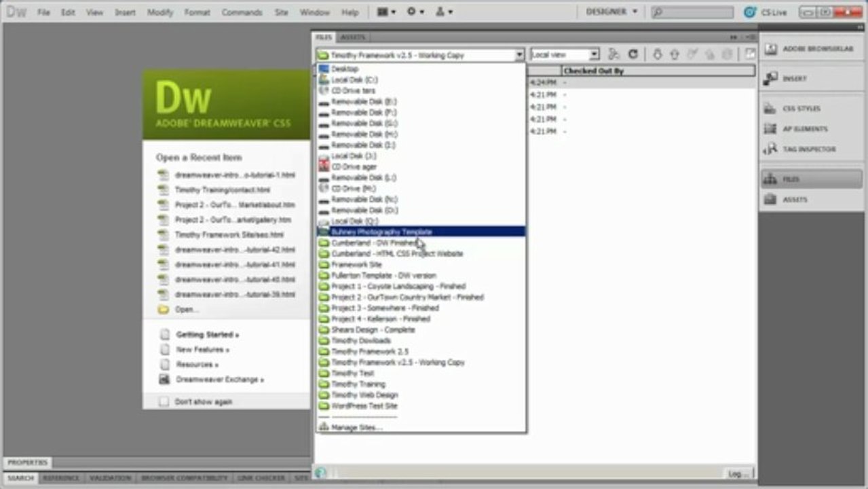Image resolution: width=868 pixels, height=489 pixels.
Task: Select the Search tab at bottom
Action: [21, 478]
